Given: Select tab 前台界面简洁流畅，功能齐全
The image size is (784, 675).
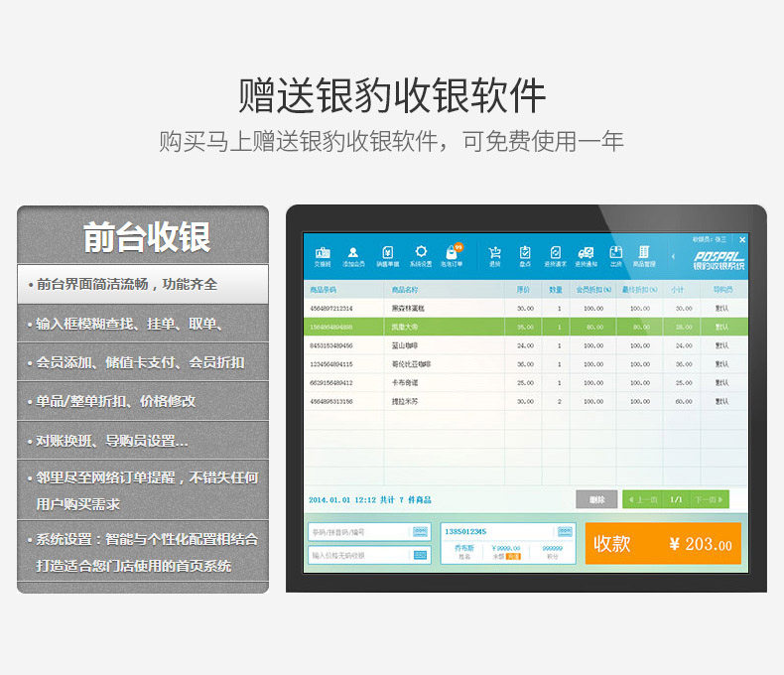Looking at the screenshot, I should (143, 284).
